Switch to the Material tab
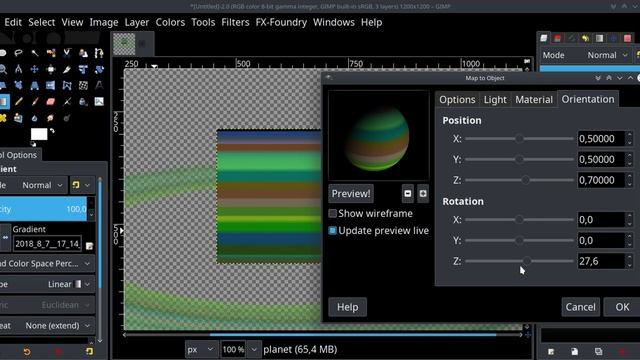 pyautogui.click(x=534, y=100)
